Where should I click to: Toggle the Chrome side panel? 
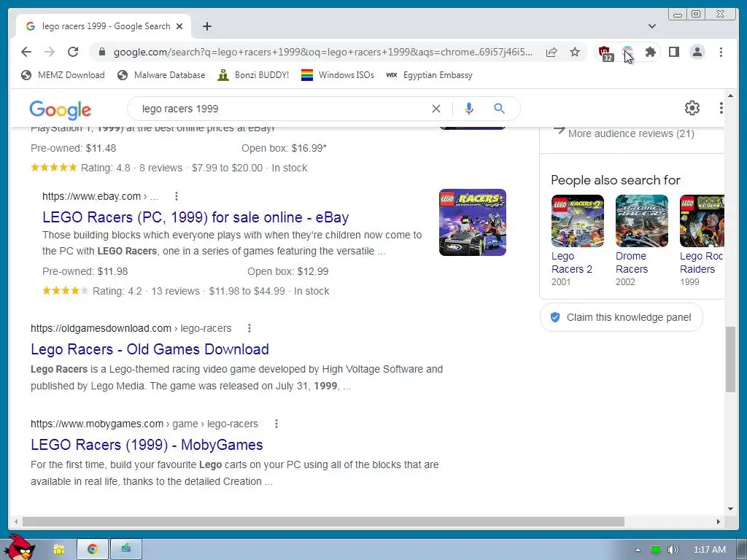pyautogui.click(x=673, y=52)
